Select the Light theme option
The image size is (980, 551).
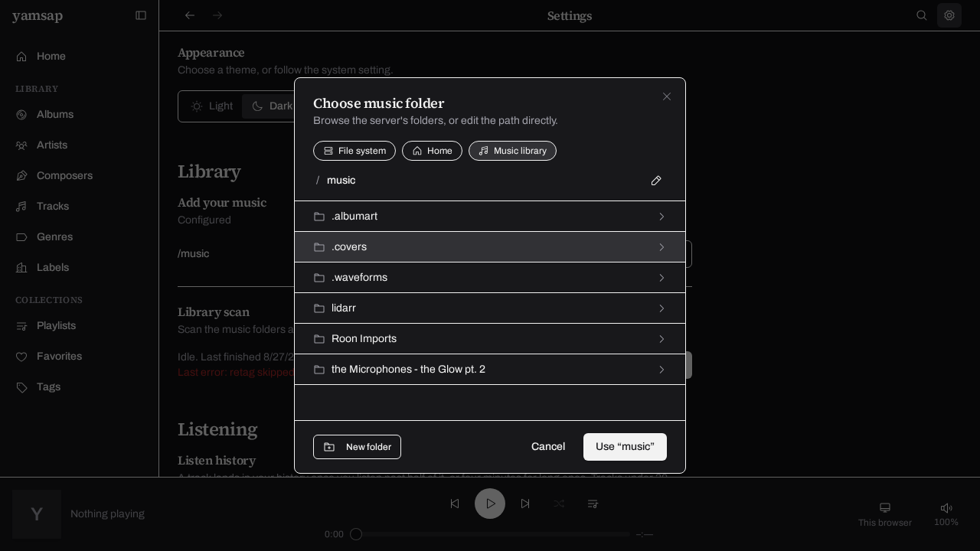pos(211,106)
